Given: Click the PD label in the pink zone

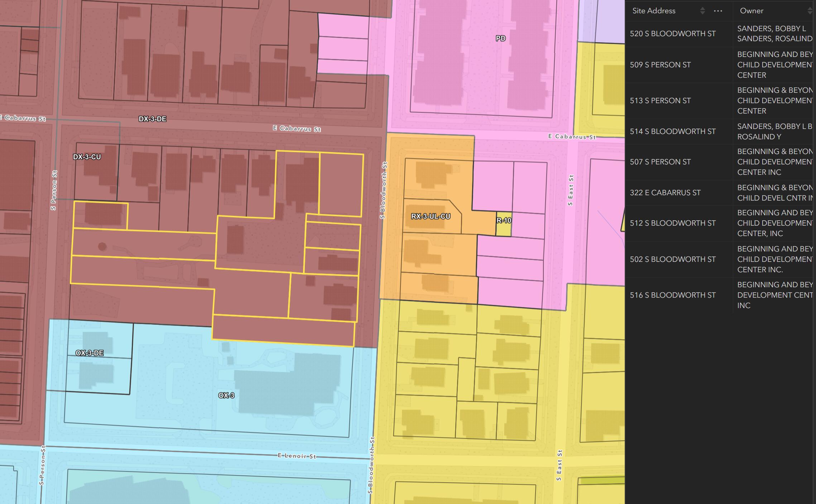Looking at the screenshot, I should 500,38.
